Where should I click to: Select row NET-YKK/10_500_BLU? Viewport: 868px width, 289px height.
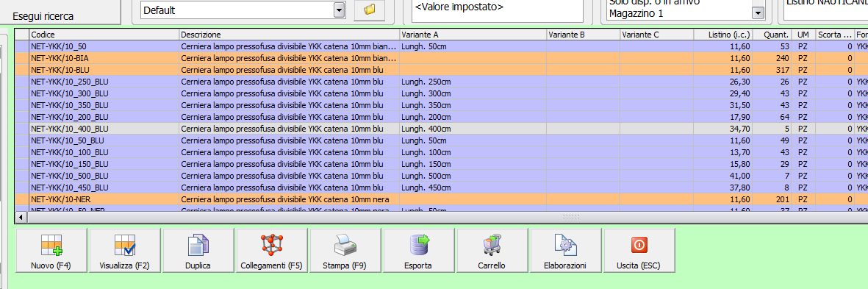[x=441, y=176]
